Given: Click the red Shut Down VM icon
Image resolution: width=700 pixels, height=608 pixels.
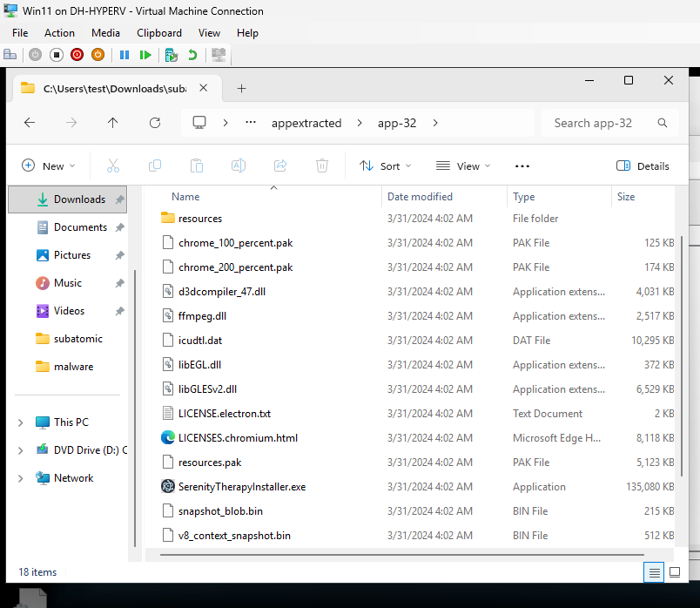Looking at the screenshot, I should [x=77, y=55].
